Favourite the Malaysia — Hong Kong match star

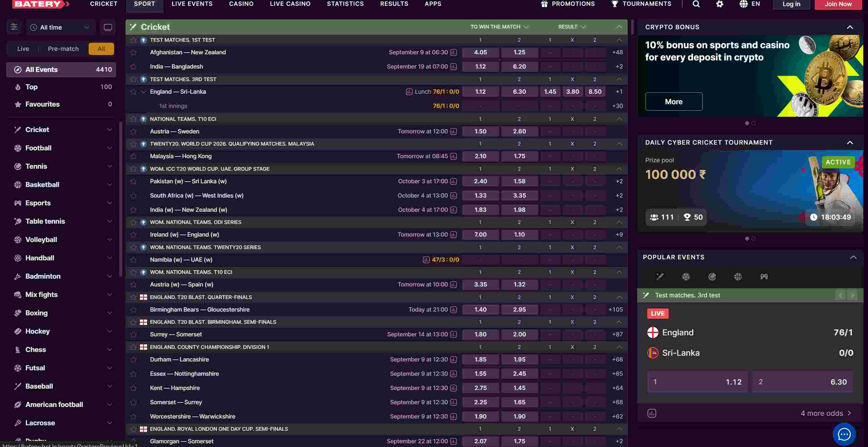[133, 156]
